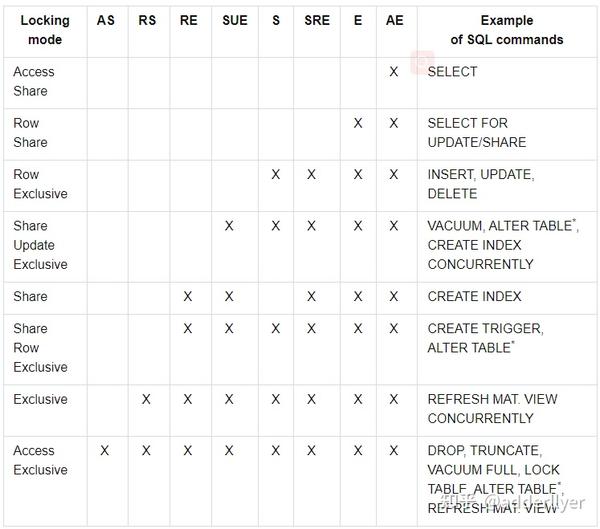The width and height of the screenshot is (600, 529).
Task: Click the Example of SQL commands header
Action: click(x=506, y=30)
